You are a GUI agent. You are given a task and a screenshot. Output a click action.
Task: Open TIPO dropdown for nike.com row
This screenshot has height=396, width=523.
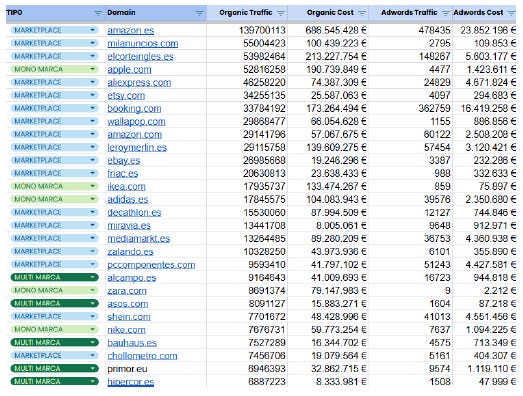point(92,329)
